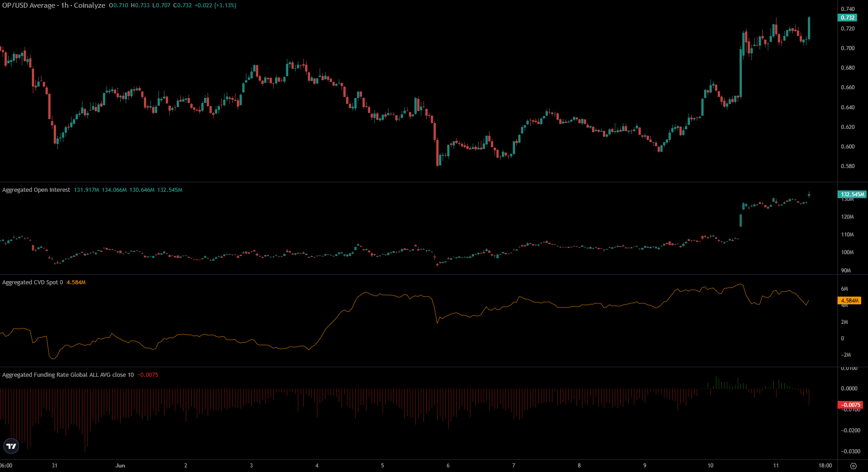868x472 pixels.
Task: Select the Aggregated Open Interest legend
Action: [36, 190]
